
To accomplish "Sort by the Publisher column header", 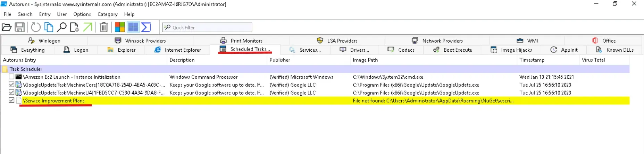I will (309, 60).
